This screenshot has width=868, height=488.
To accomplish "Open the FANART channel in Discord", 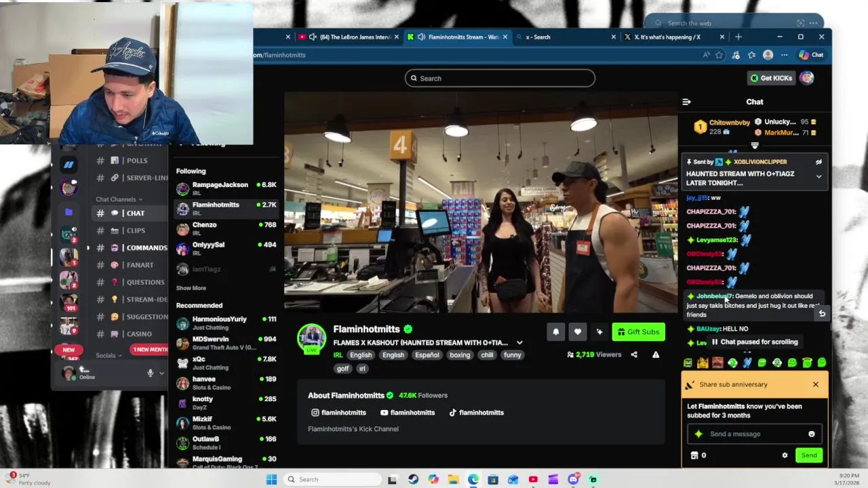I will (130, 265).
